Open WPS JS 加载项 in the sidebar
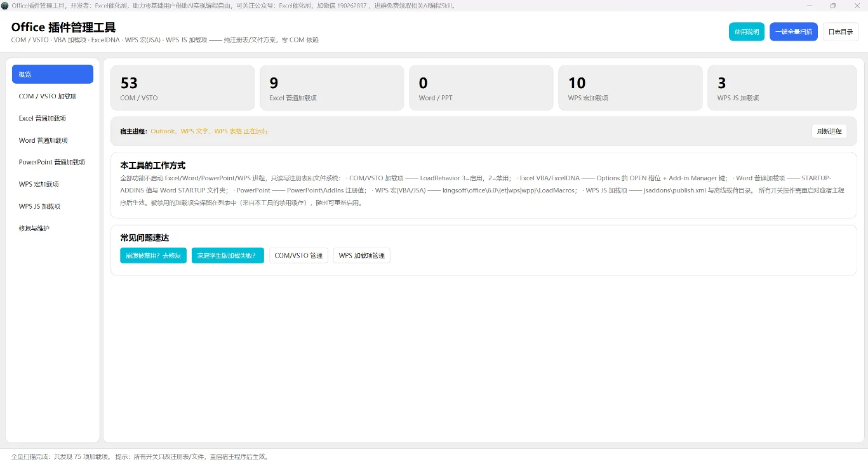Viewport: 868px width, 464px height. [53, 206]
